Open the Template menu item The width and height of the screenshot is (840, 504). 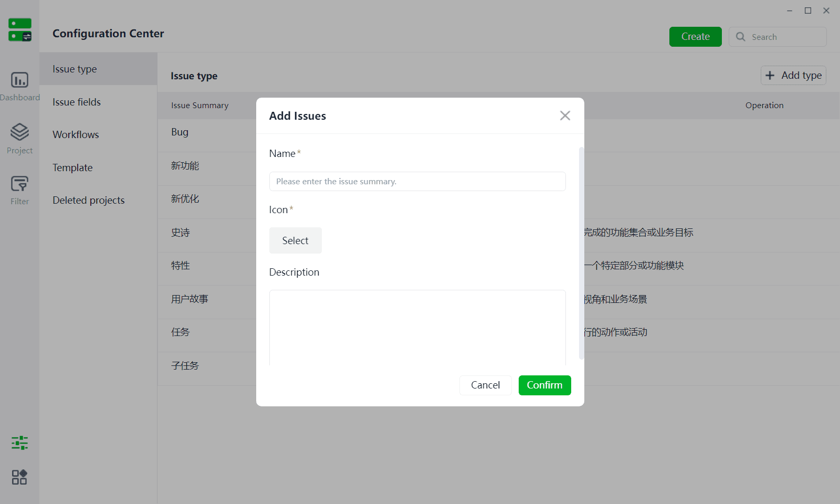click(98, 167)
